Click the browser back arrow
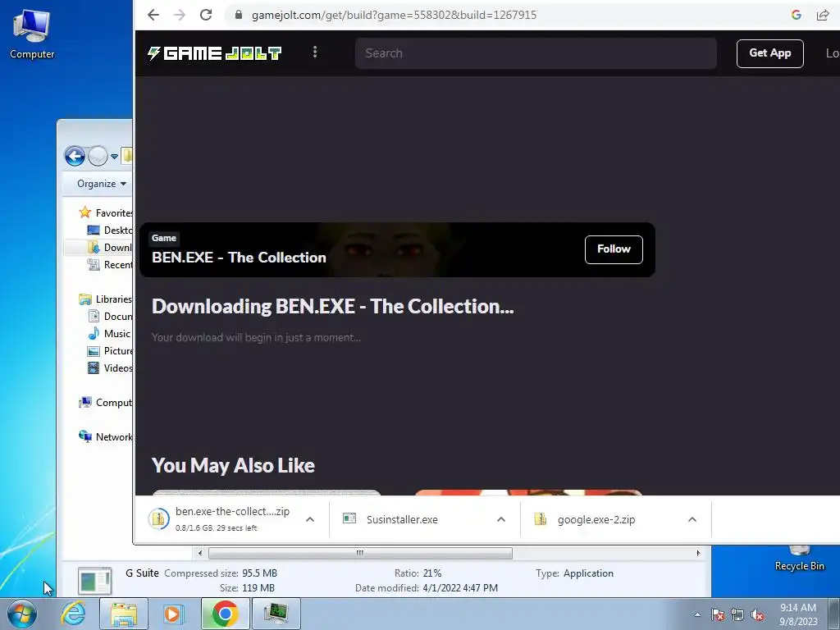Screen dimensions: 840x630 click(153, 15)
